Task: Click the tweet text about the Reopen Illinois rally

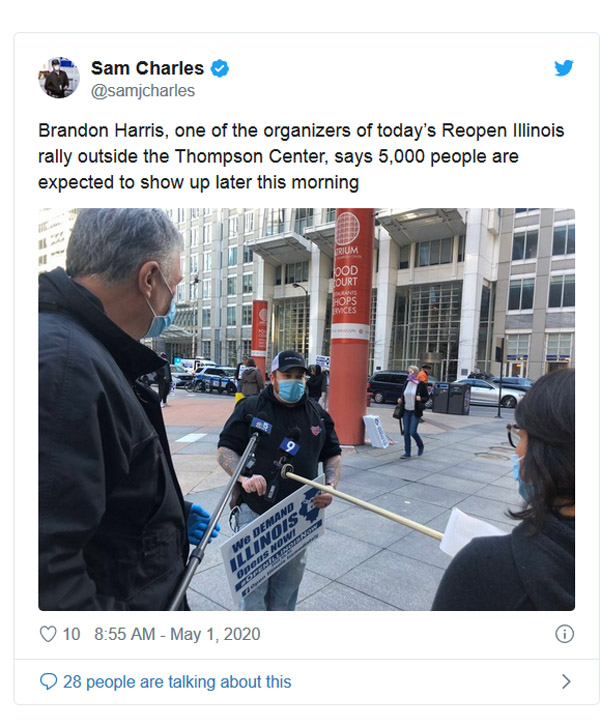Action: point(301,156)
